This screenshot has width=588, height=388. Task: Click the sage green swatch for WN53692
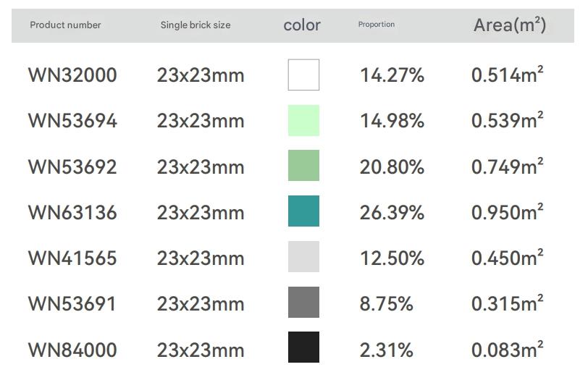303,165
